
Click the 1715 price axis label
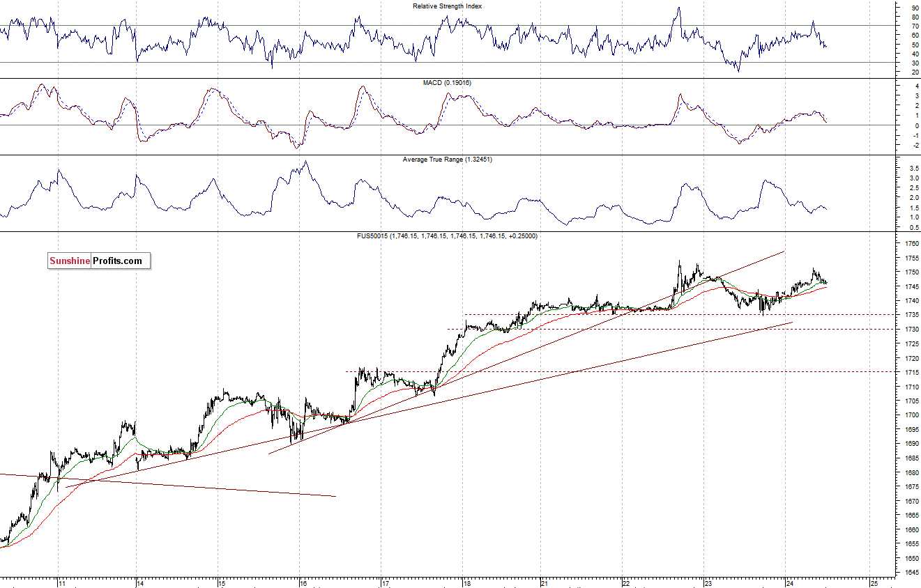[x=911, y=373]
